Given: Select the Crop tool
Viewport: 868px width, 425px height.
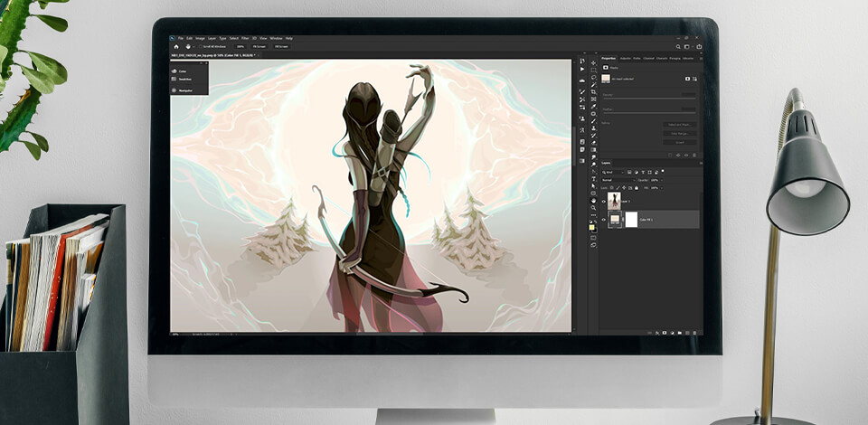Looking at the screenshot, I should (x=593, y=92).
